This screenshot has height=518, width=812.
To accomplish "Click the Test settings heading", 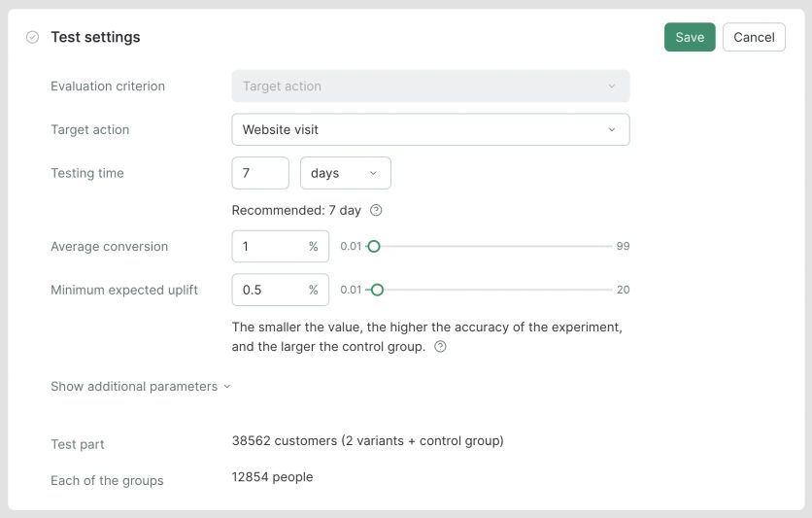I will (95, 37).
